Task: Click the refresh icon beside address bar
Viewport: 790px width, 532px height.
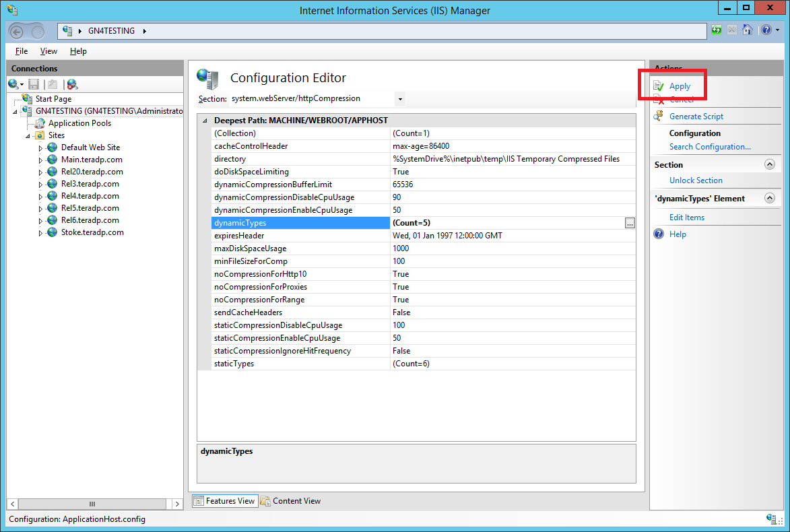Action: (x=717, y=30)
